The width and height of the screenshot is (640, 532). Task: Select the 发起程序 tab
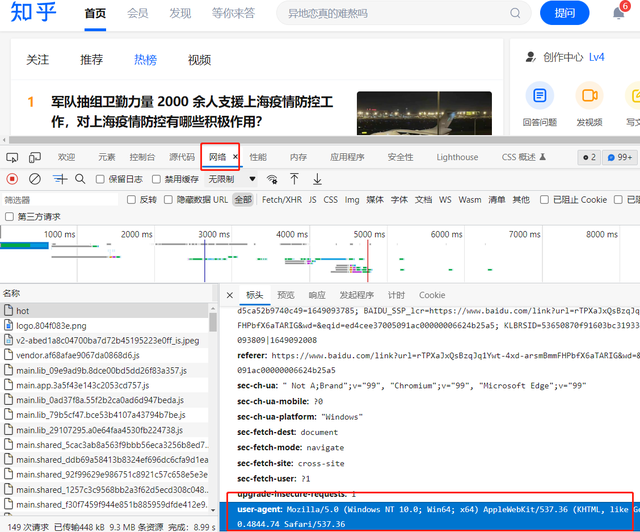(x=357, y=295)
